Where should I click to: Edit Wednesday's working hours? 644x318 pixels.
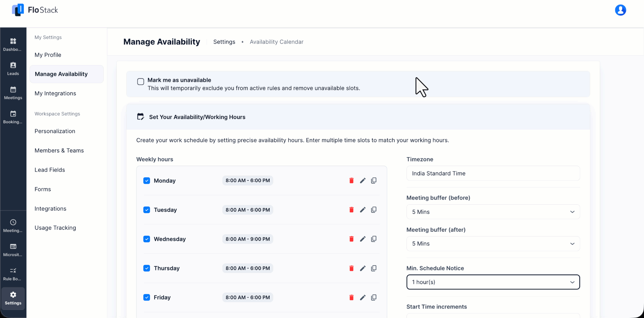(363, 239)
